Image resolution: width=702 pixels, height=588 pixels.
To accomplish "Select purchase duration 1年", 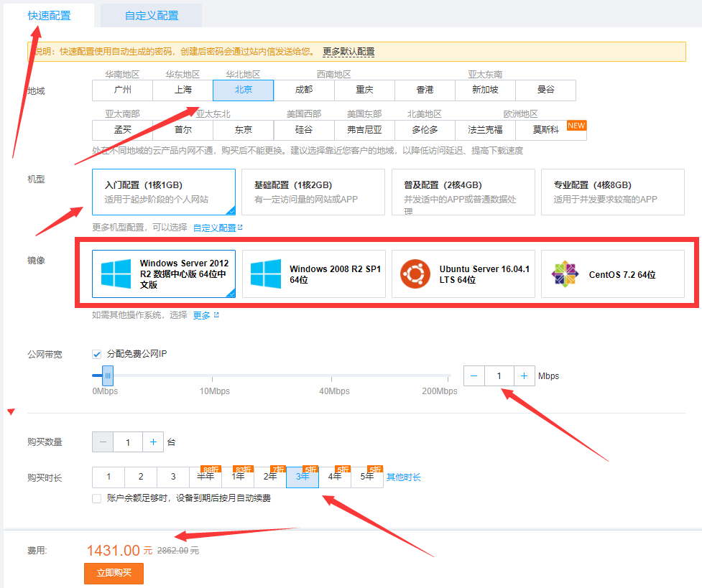I will point(238,477).
